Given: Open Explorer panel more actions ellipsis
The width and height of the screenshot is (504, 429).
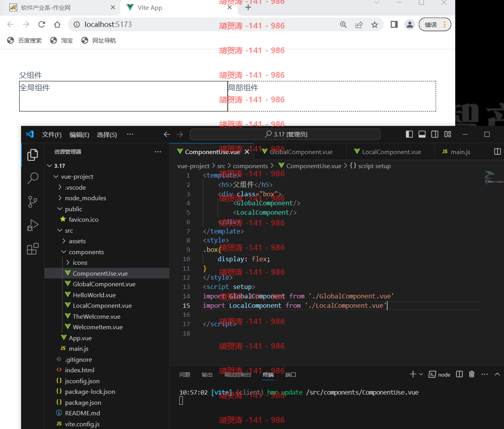Looking at the screenshot, I should (158, 152).
